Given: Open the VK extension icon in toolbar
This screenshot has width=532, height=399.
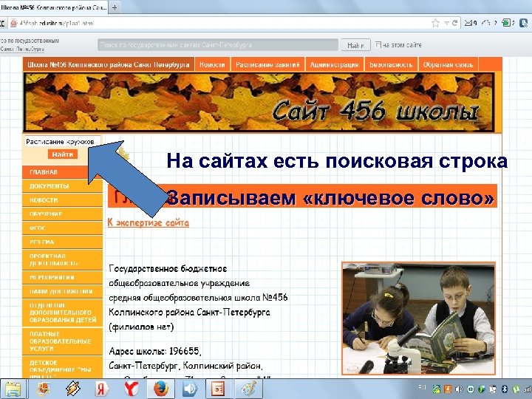Looking at the screenshot, I should (523, 23).
